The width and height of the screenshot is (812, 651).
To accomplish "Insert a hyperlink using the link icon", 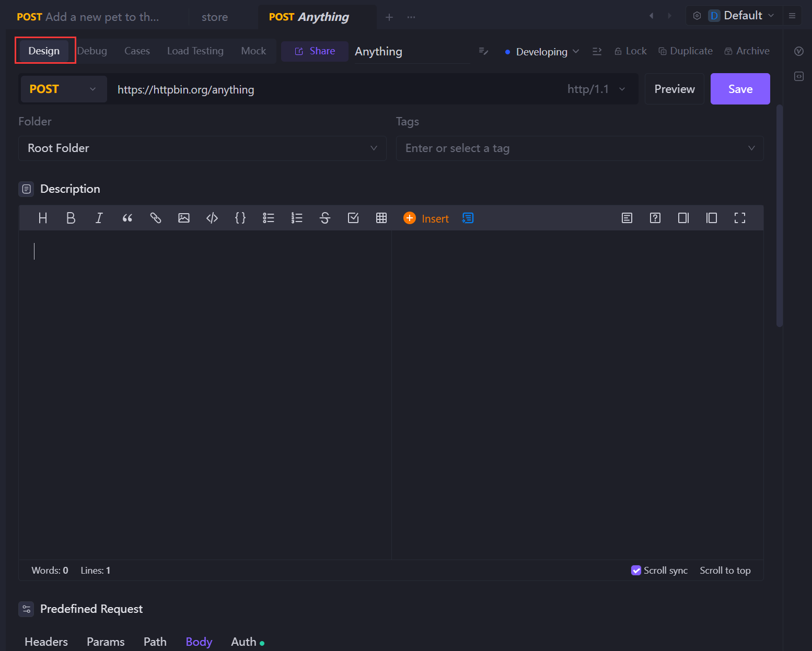I will (156, 218).
